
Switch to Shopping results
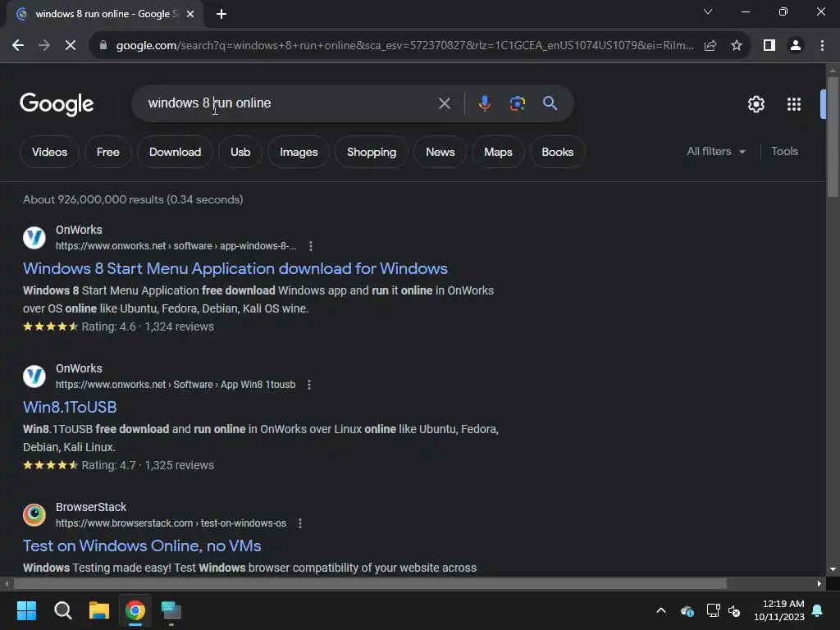tap(372, 152)
